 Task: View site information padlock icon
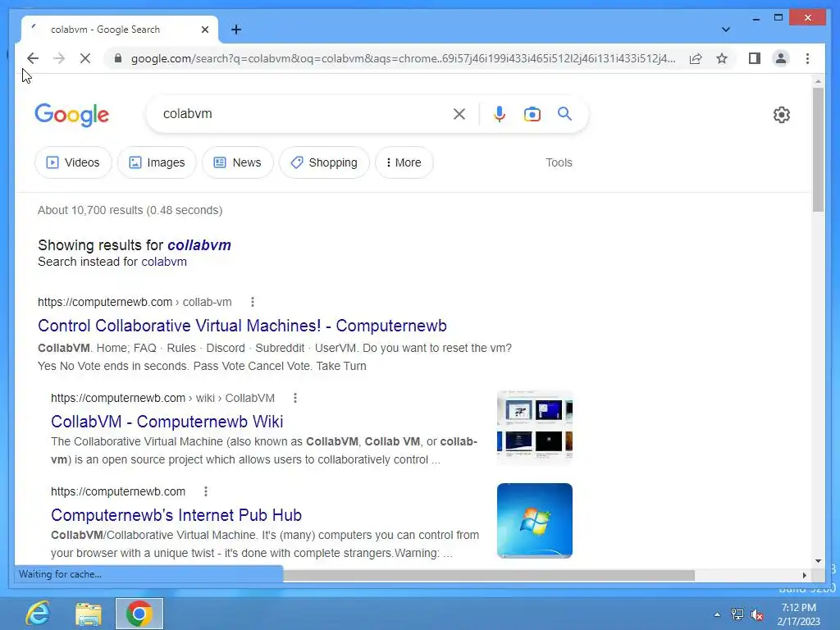point(118,58)
